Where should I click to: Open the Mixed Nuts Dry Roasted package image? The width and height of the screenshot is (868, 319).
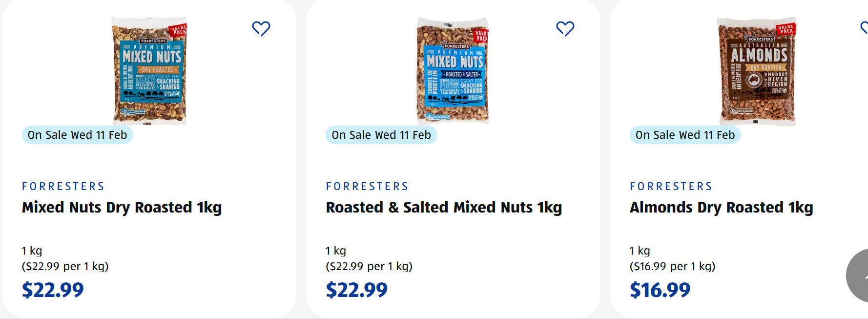pos(150,71)
